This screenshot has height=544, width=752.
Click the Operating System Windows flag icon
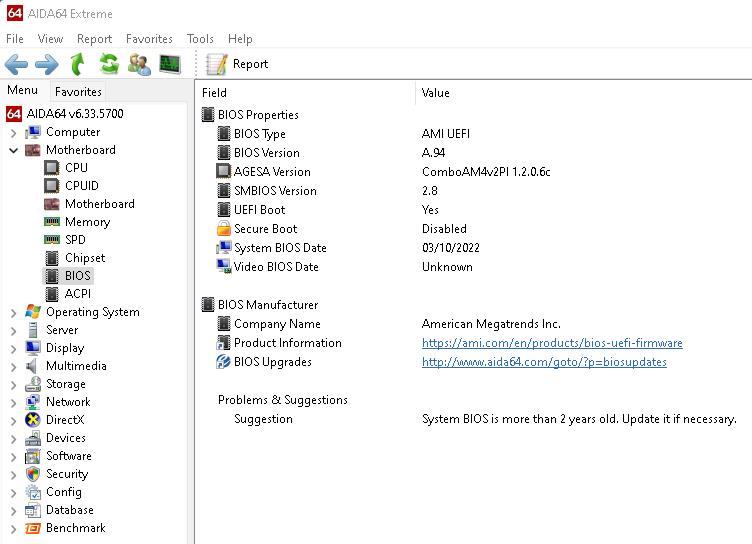click(33, 311)
